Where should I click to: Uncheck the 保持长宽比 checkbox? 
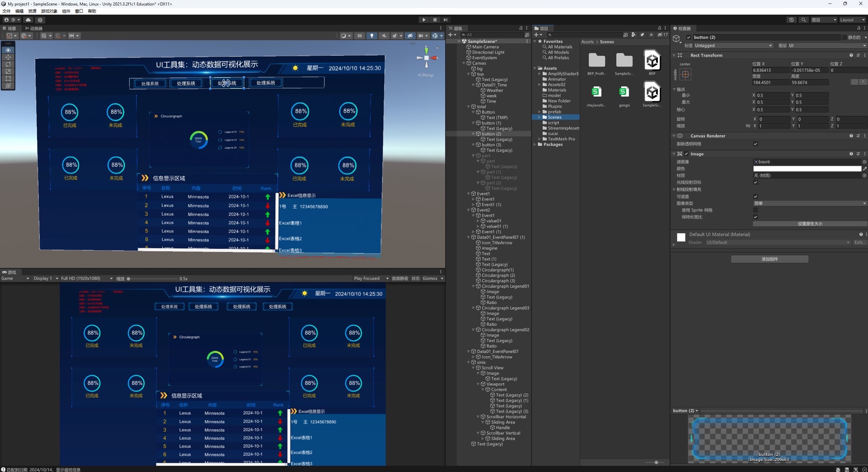[x=755, y=217]
